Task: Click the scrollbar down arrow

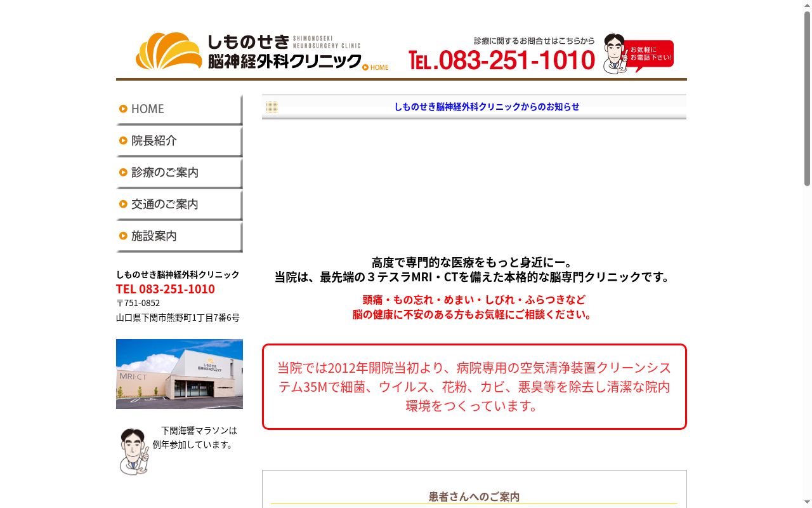Action: (x=807, y=503)
